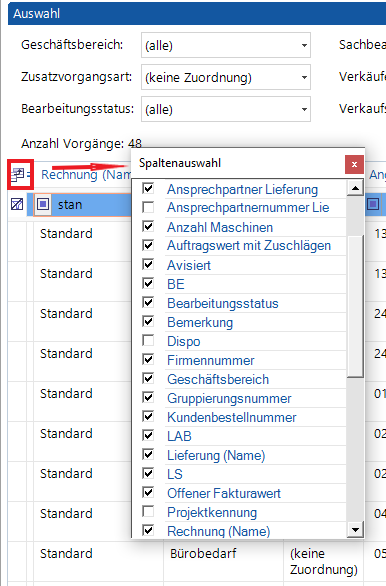Enable the Dispo column checkbox
This screenshot has height=586, width=386.
[148, 340]
